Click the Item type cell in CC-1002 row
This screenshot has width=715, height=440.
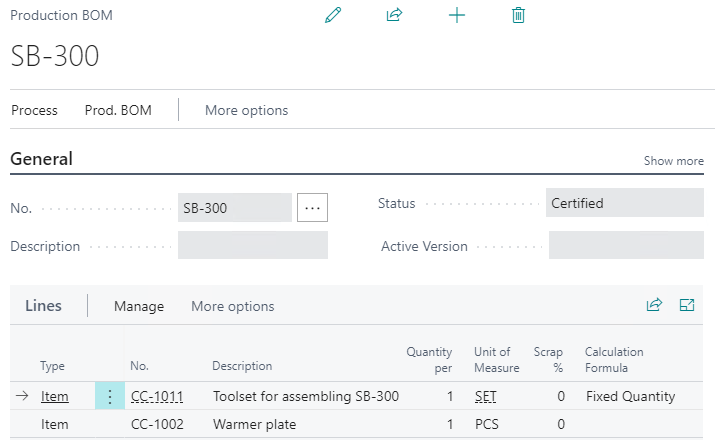55,424
